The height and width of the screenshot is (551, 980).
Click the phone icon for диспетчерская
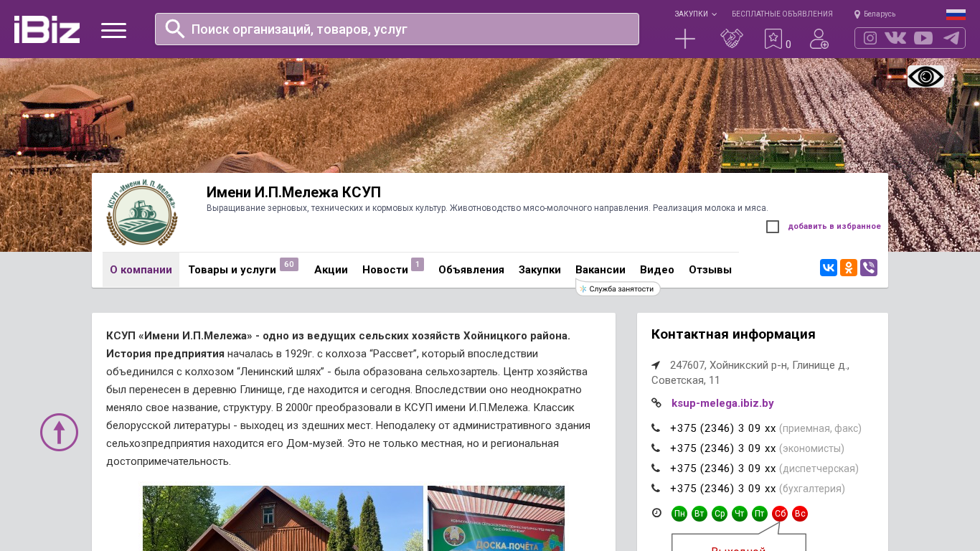click(656, 468)
